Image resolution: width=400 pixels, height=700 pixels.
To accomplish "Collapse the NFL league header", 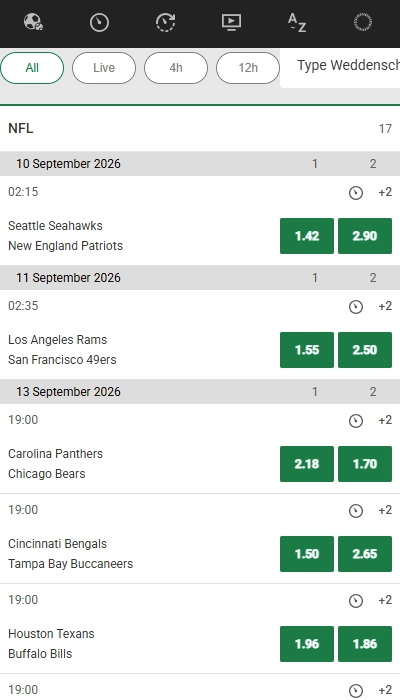I will [x=200, y=129].
